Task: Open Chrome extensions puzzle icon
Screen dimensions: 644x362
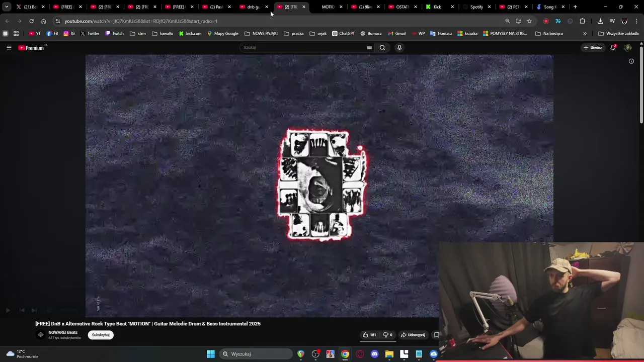Action: [x=582, y=21]
